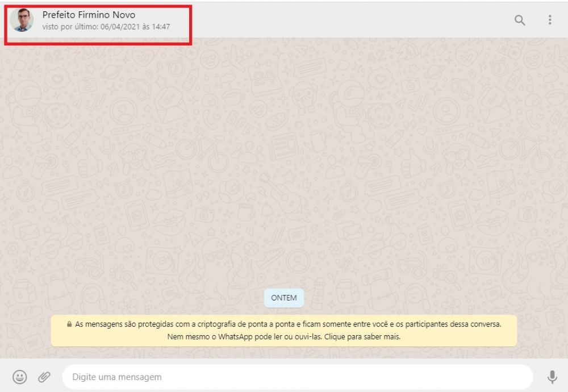Click the ONTEM date chip

pyautogui.click(x=284, y=298)
